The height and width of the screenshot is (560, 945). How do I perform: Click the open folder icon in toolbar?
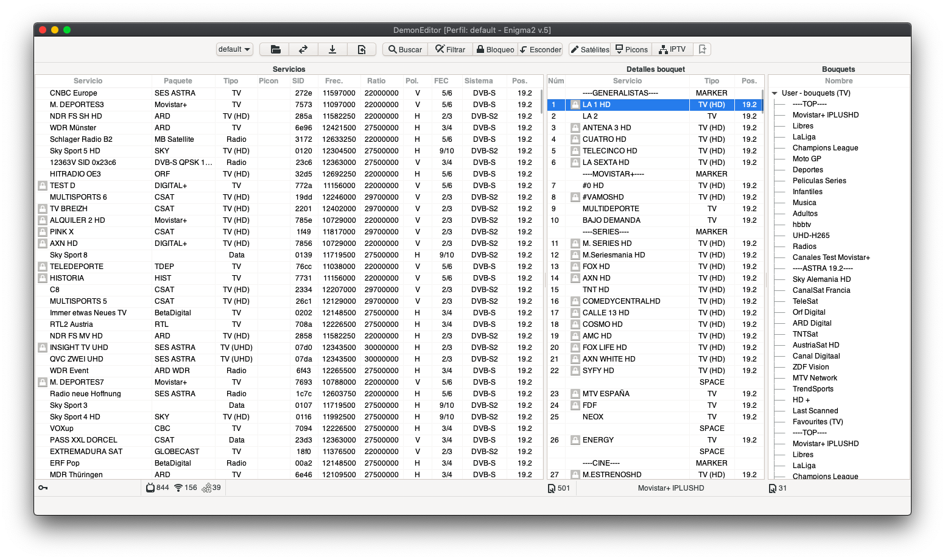(275, 49)
